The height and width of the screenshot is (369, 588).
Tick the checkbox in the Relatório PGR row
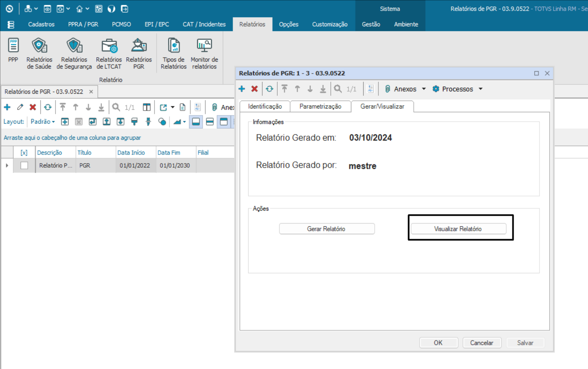(24, 166)
